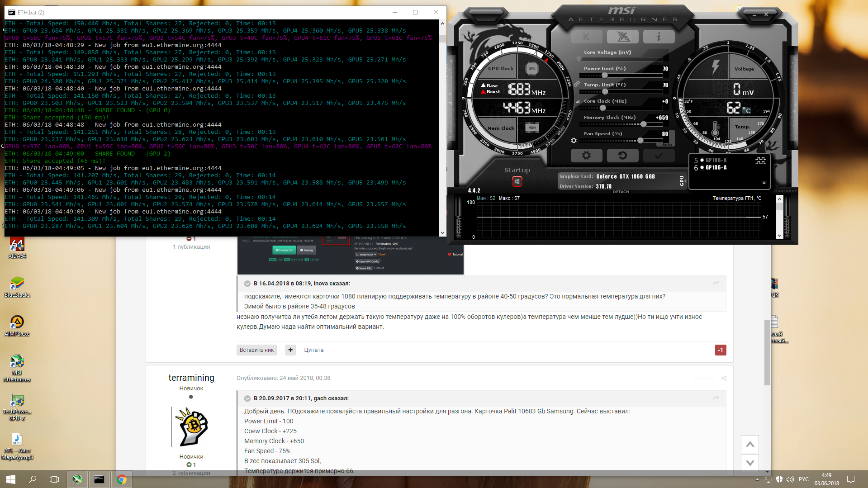Click the 'Цитата' quote link

[314, 350]
